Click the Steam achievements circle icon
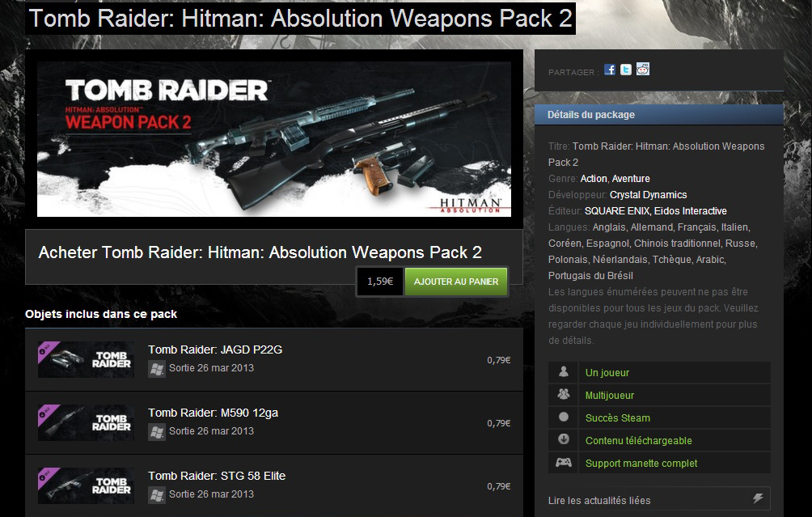 564,417
